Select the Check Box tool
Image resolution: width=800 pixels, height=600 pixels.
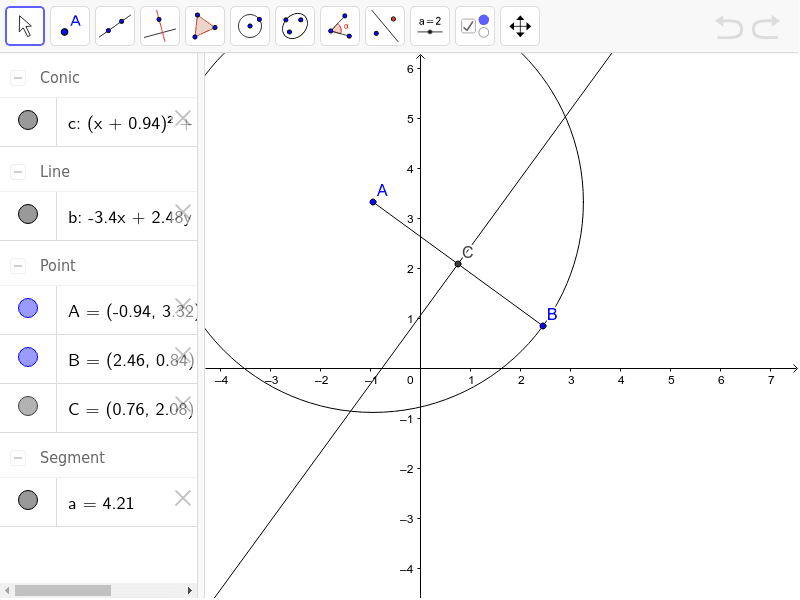pyautogui.click(x=474, y=26)
